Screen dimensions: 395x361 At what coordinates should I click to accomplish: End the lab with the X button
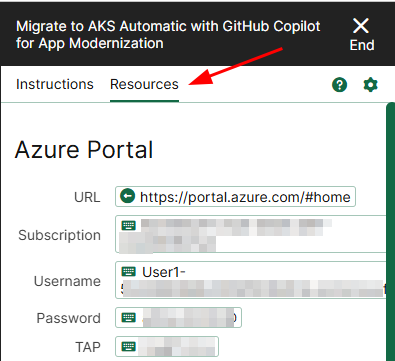pyautogui.click(x=361, y=35)
